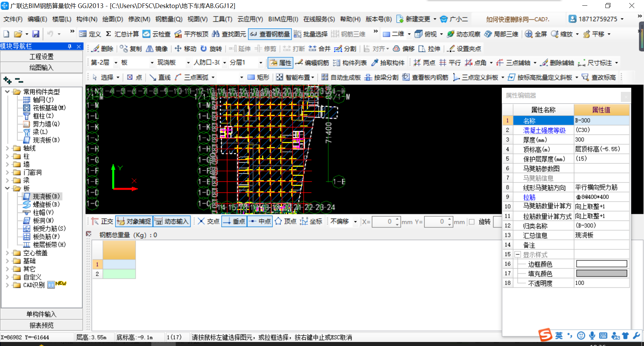Click the 填充颜色 gray swatch

[x=601, y=273]
